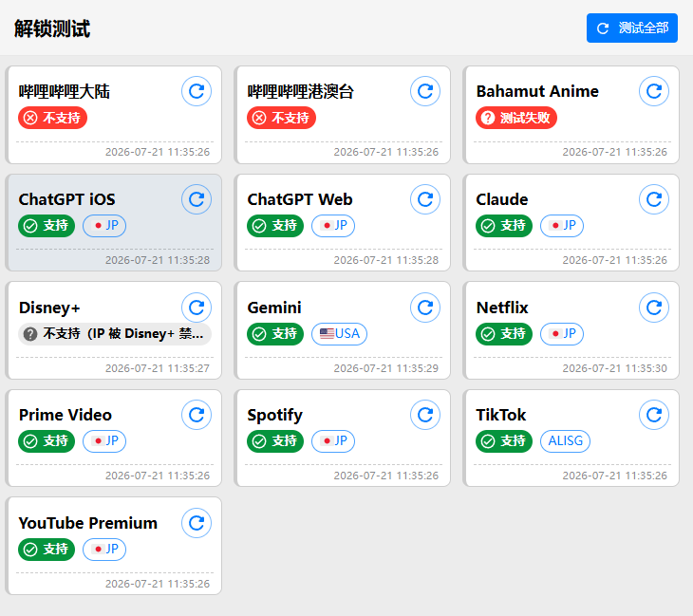This screenshot has width=693, height=616.
Task: Click 不支持 badge on 哔哩哔哩大陆
Action: (x=52, y=118)
